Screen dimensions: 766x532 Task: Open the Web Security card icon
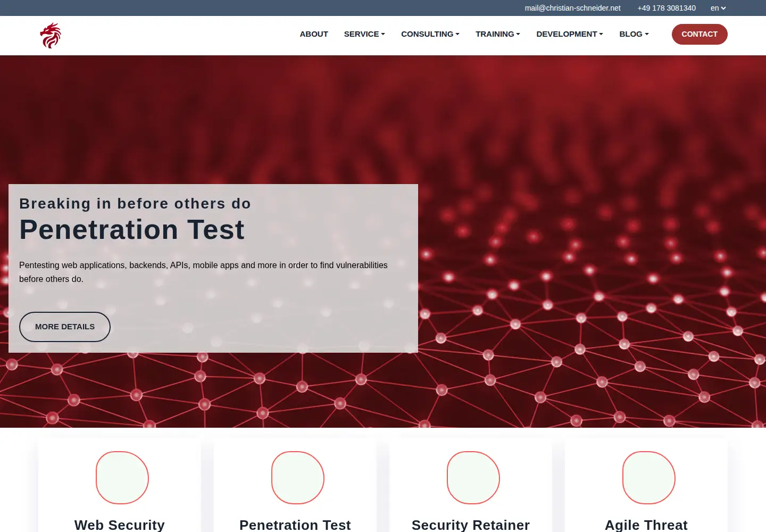click(x=122, y=478)
